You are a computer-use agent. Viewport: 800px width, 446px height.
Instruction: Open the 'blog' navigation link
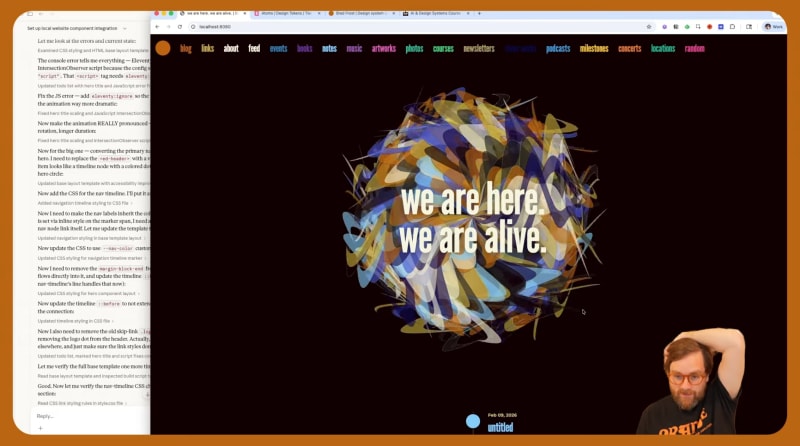[x=185, y=48]
